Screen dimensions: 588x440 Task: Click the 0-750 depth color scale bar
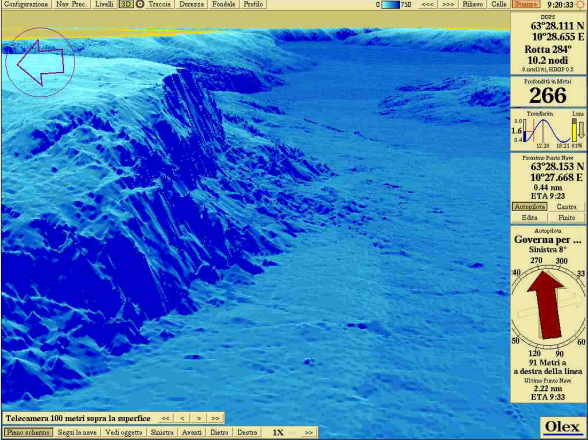(x=390, y=5)
